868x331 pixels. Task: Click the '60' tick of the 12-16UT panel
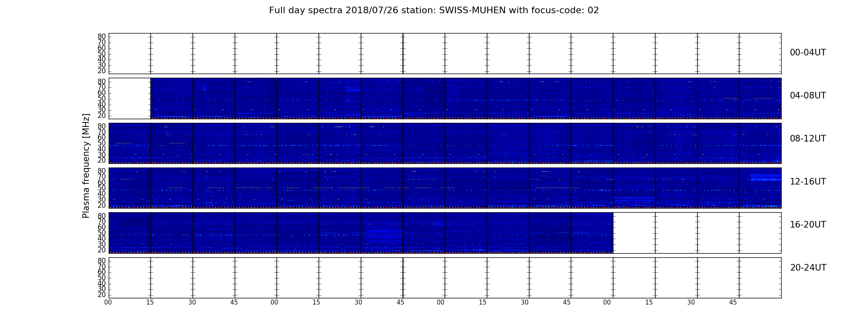[x=102, y=182]
